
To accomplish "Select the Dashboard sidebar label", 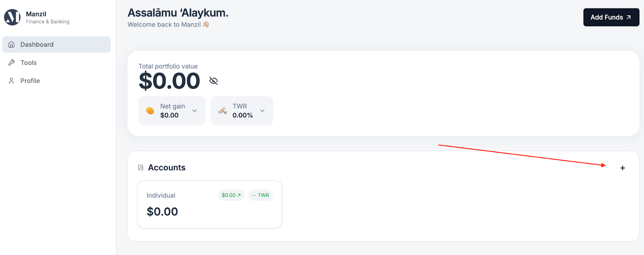I will coord(37,45).
